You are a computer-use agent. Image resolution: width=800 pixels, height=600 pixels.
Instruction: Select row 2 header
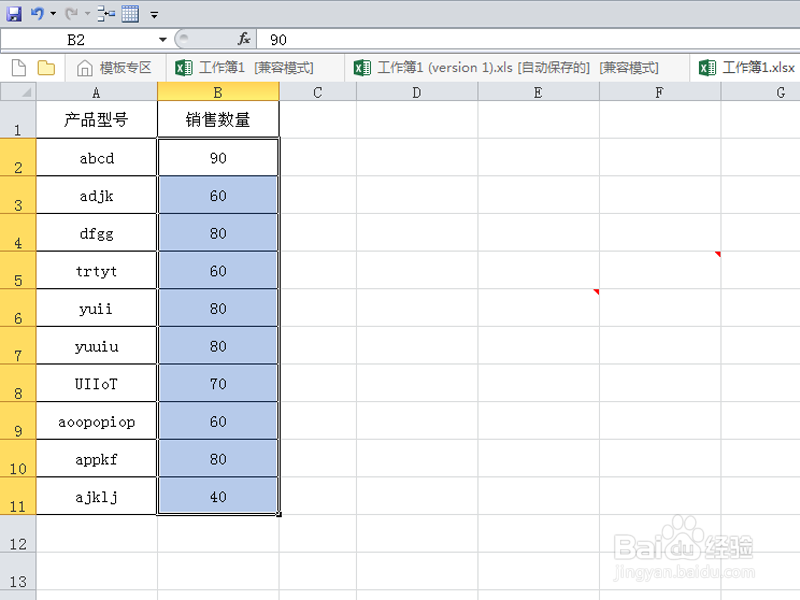18,157
